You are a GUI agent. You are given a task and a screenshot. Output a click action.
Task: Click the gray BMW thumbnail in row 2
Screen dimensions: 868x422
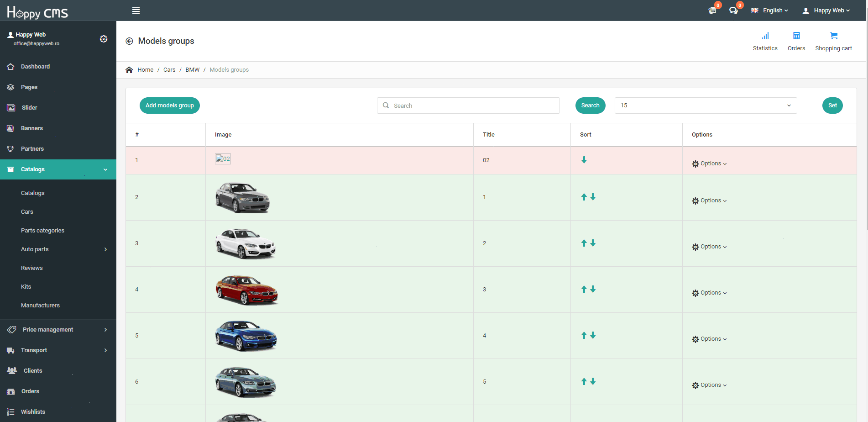[x=242, y=197]
